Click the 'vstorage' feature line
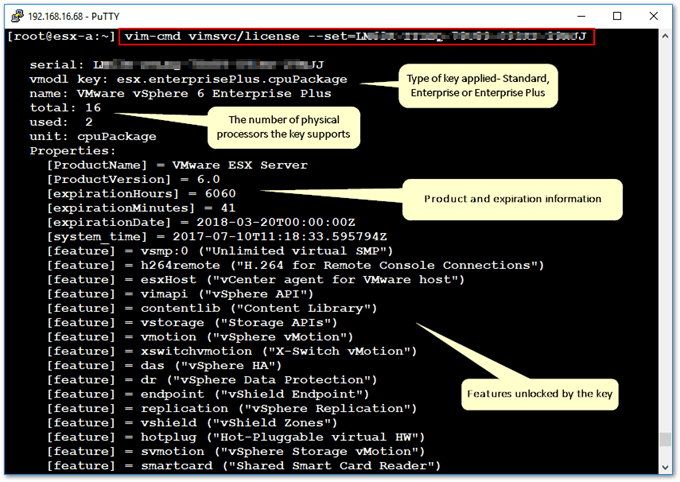This screenshot has width=680, height=482. 192,323
